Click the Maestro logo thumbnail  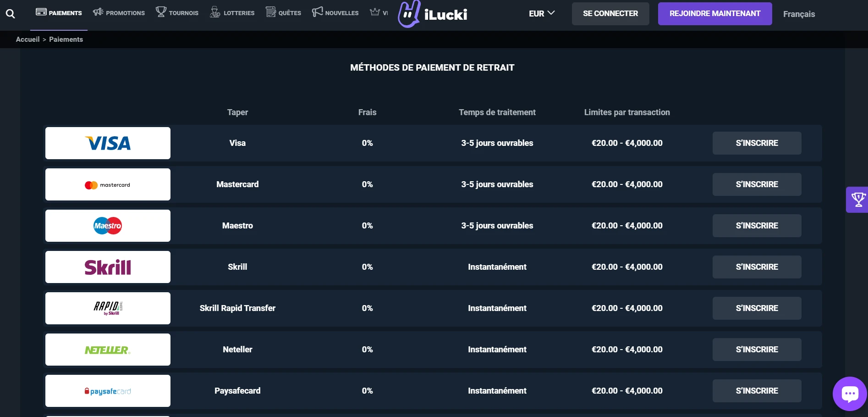coord(108,226)
